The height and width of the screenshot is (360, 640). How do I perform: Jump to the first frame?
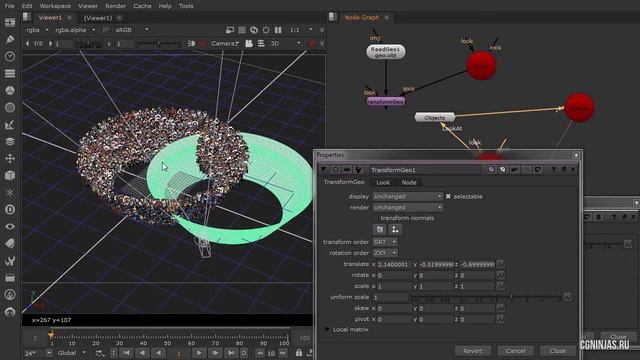(127, 353)
